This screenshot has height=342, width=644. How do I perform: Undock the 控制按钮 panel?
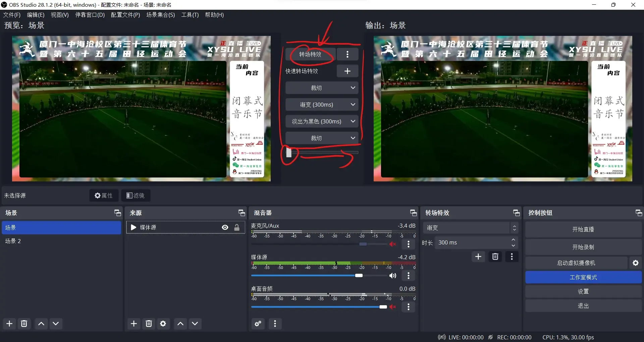pos(639,213)
